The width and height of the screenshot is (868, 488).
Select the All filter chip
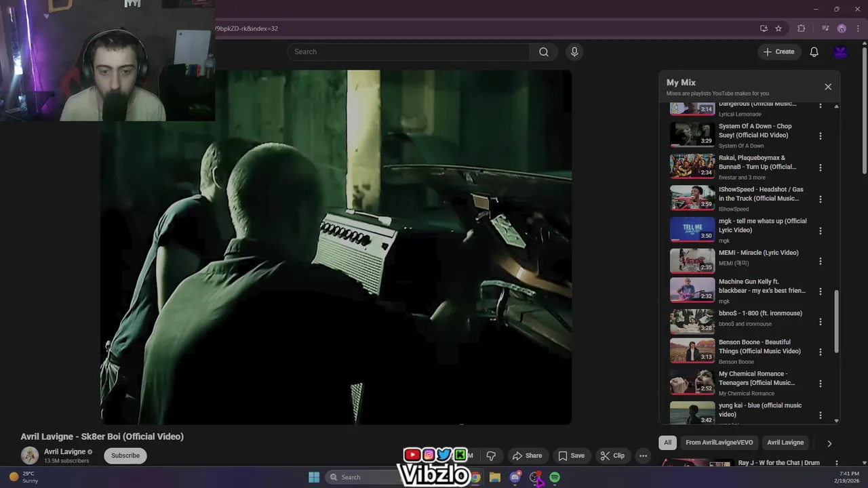[x=667, y=443]
